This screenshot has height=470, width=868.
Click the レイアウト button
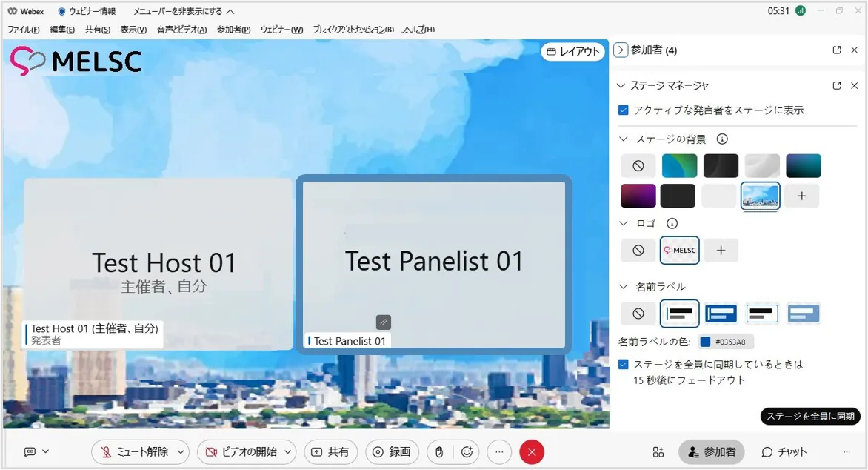(x=572, y=51)
